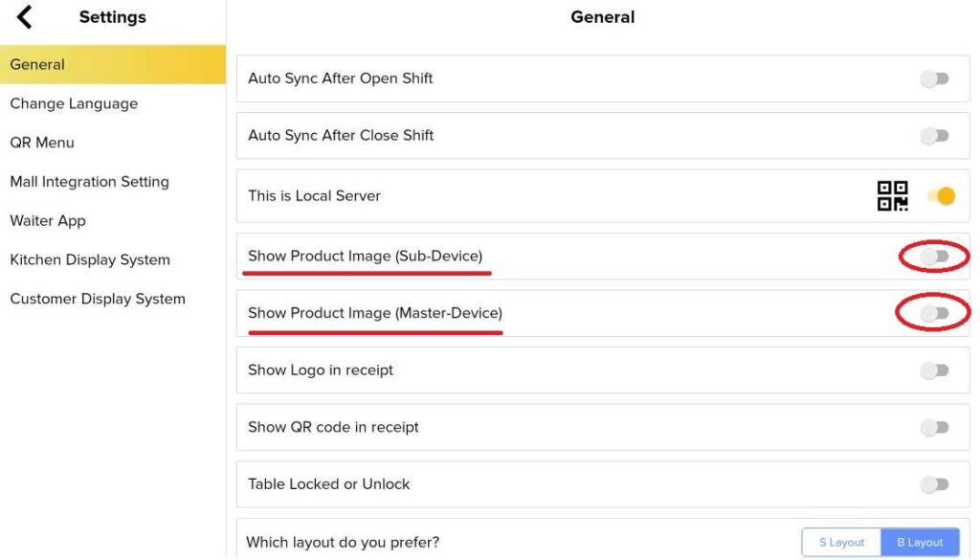
Task: Open the QR code icon for Local Server
Action: [x=892, y=196]
